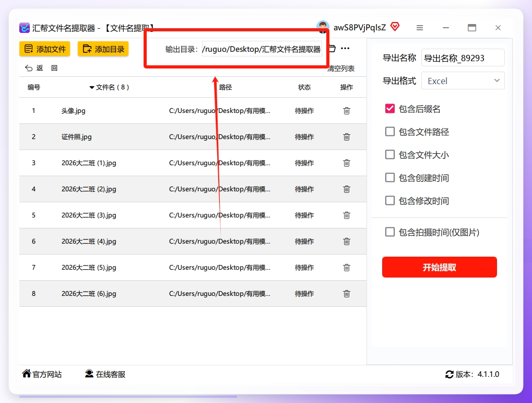Click the red 开始提取 button

click(440, 268)
